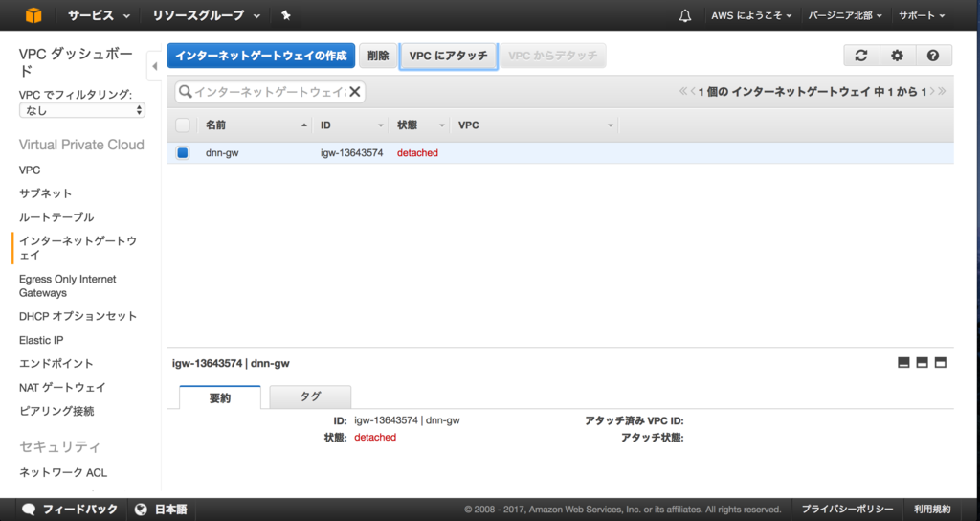The image size is (980, 521).
Task: Open the notifications bell
Action: tap(685, 15)
